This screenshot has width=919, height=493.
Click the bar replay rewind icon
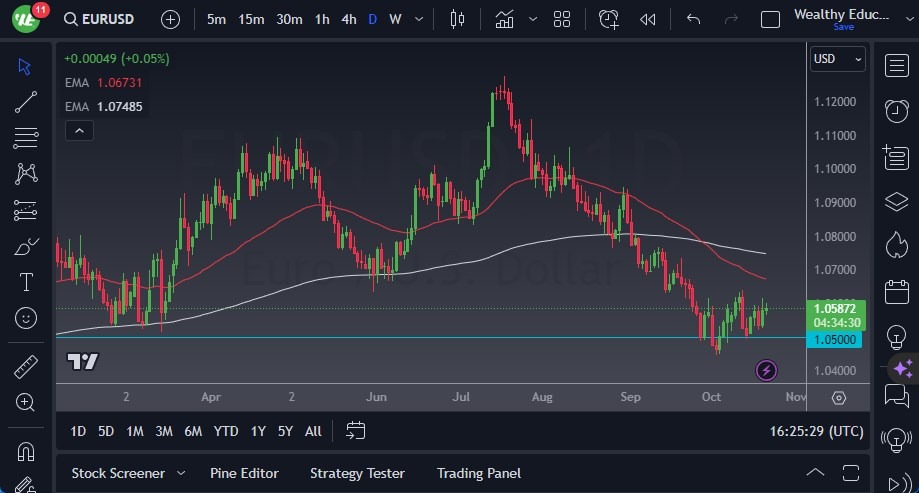(x=648, y=19)
